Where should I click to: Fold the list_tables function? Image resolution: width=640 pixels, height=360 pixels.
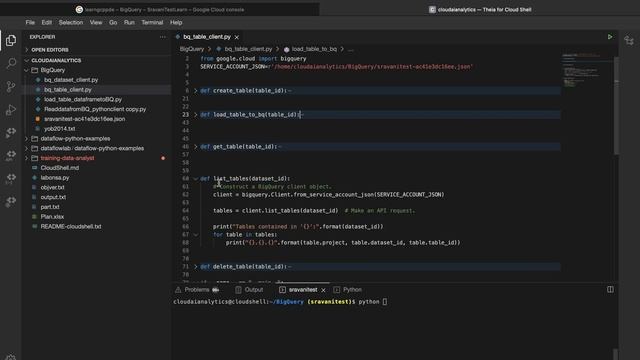pyautogui.click(x=196, y=179)
